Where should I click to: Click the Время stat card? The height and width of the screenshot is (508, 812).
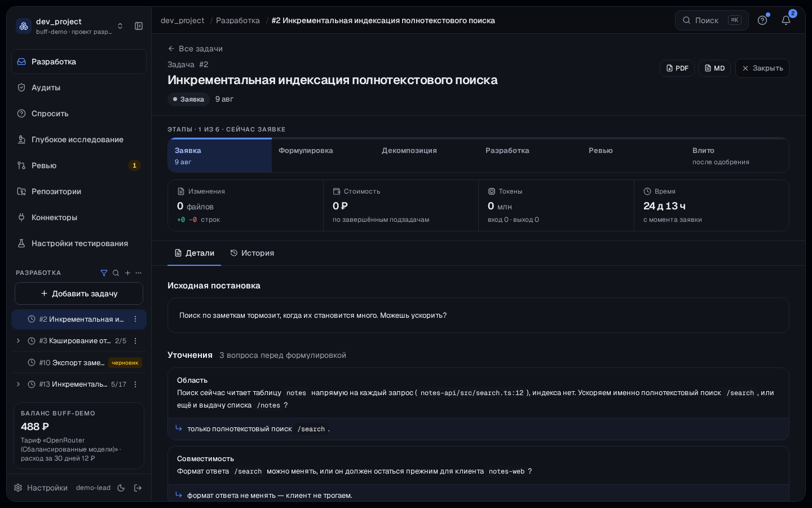pos(711,205)
